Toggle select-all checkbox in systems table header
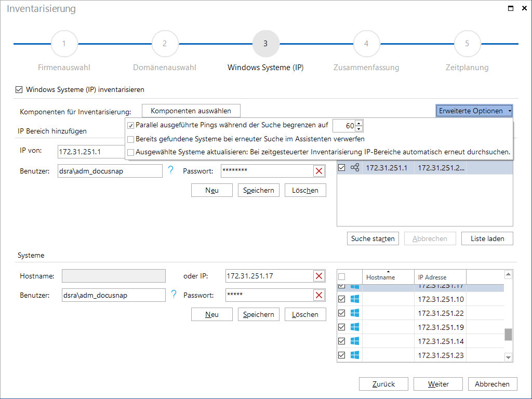The width and height of the screenshot is (532, 399). coord(342,276)
